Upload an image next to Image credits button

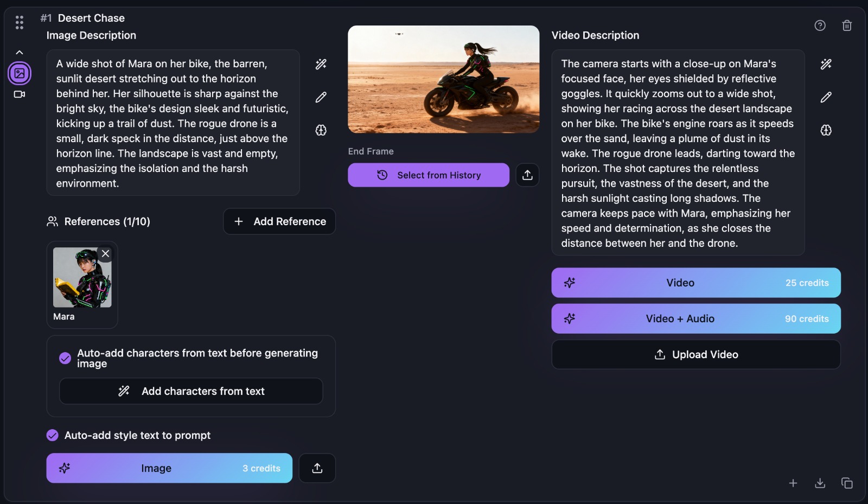click(317, 468)
